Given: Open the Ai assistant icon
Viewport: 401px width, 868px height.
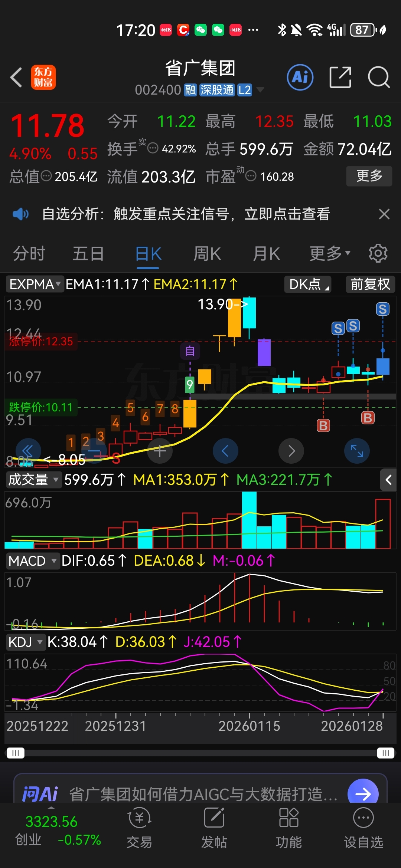Looking at the screenshot, I should click(x=300, y=77).
